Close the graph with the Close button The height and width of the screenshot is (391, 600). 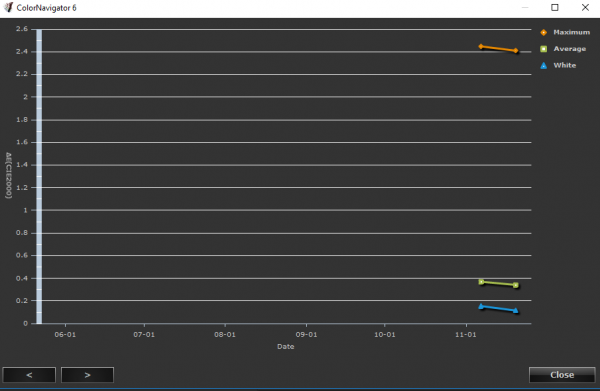pos(562,375)
